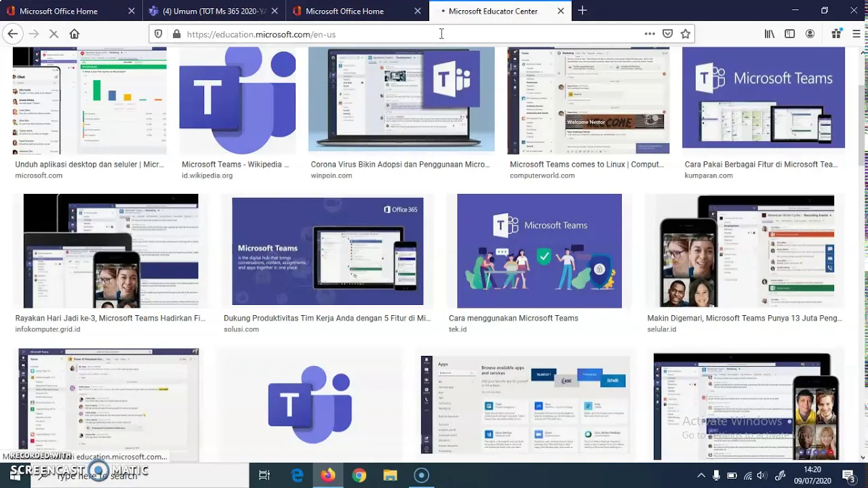868x488 pixels.
Task: Click the tek.id source label
Action: pyautogui.click(x=458, y=329)
